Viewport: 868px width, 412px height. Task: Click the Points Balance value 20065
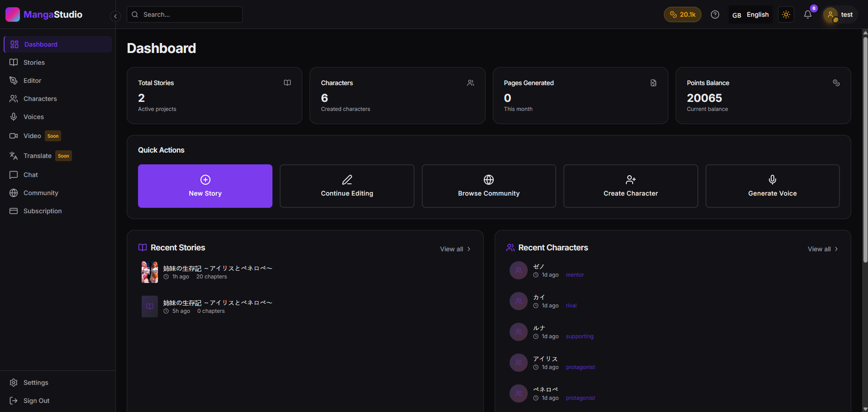[x=704, y=98]
